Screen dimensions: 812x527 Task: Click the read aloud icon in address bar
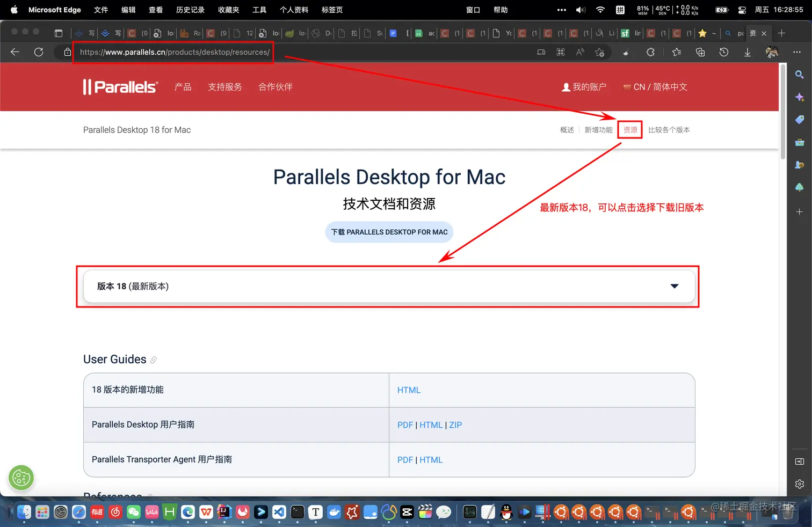tap(580, 52)
